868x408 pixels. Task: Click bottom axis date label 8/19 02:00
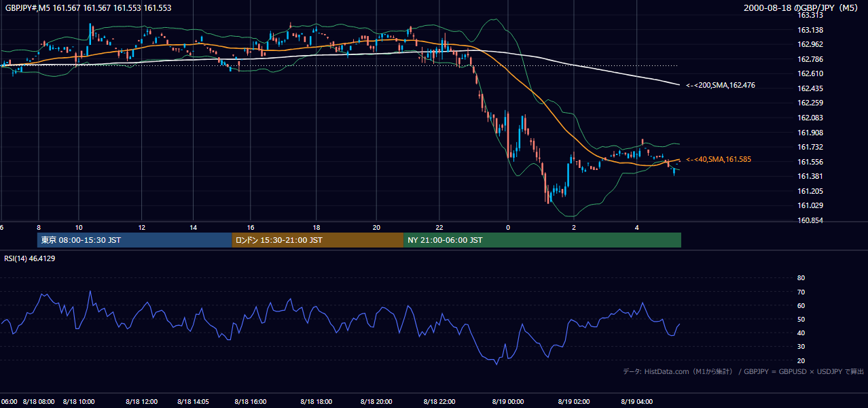coord(574,402)
